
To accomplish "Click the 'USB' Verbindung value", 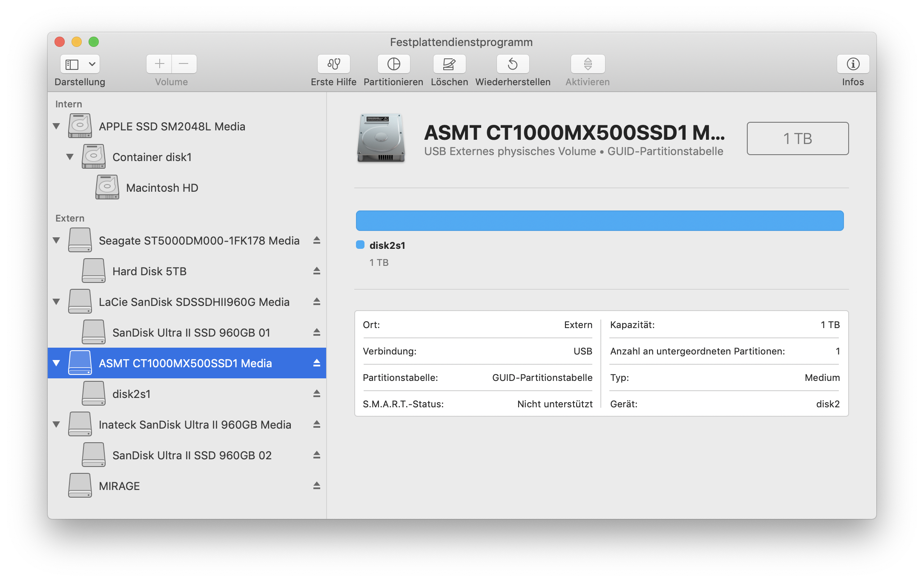I will 583,351.
